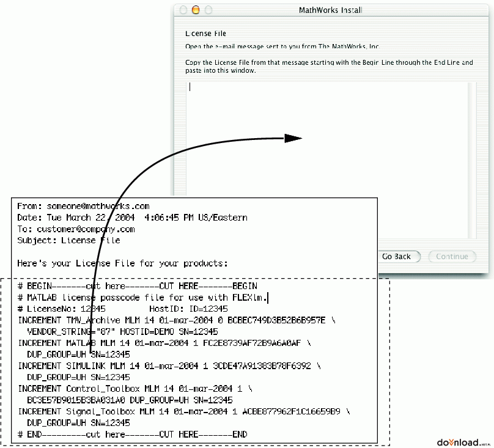Image resolution: width=494 pixels, height=448 pixels.
Task: Click the "HostID: ID=12345" text
Action: [x=188, y=309]
